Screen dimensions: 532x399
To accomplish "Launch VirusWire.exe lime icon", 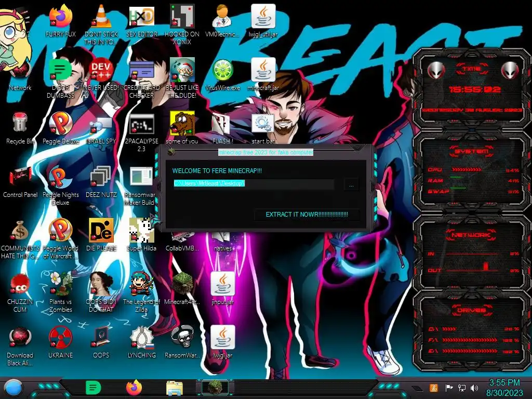I will (222, 70).
